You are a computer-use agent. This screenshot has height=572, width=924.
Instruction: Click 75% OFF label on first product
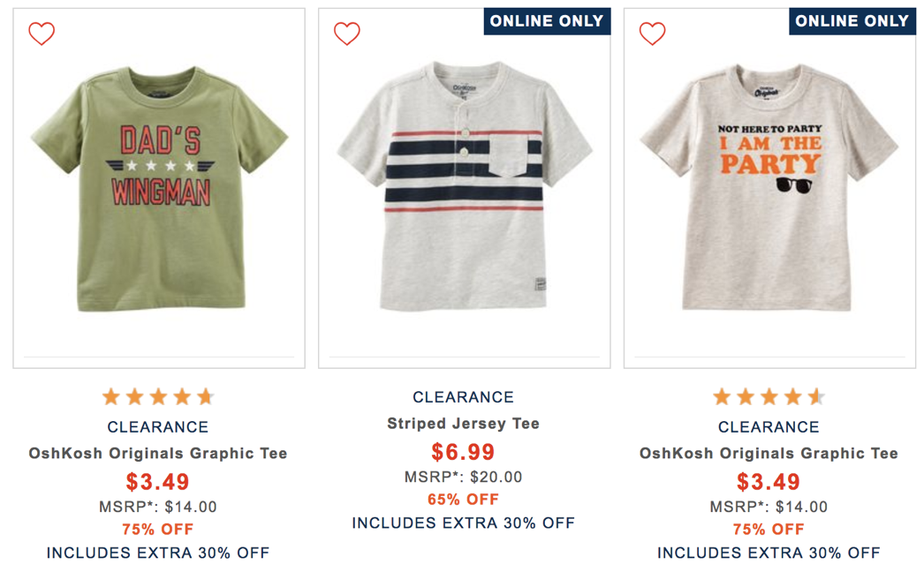pos(158,530)
